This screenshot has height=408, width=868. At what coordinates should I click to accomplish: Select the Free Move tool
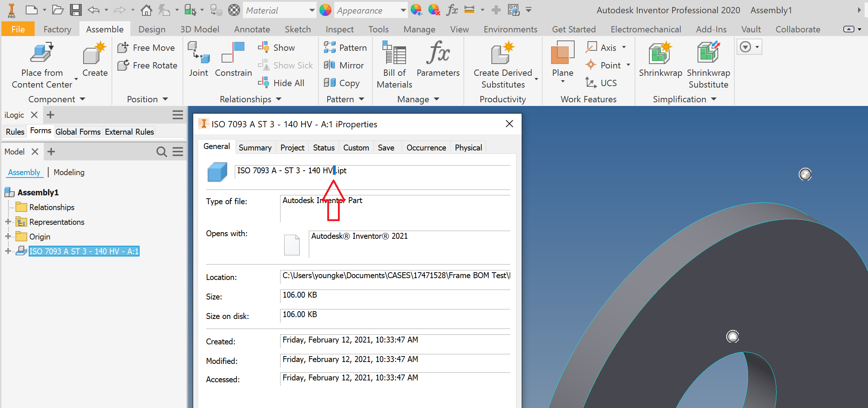[x=146, y=47]
